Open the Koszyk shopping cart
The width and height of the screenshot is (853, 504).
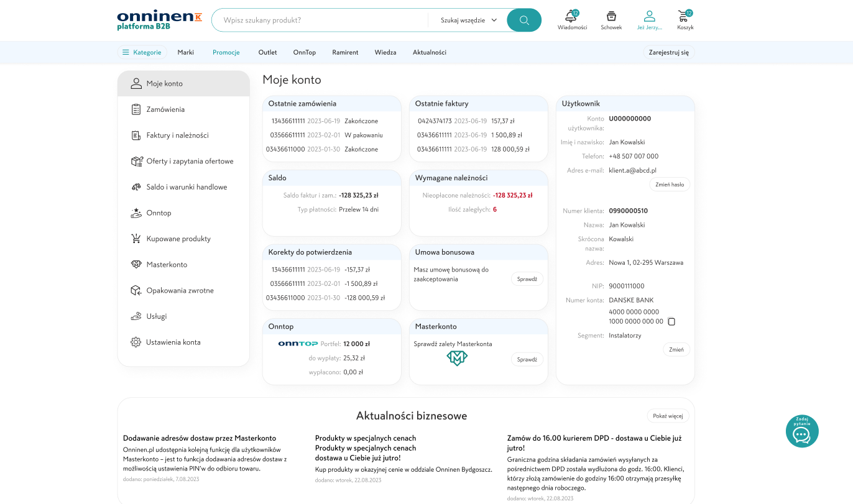685,19
